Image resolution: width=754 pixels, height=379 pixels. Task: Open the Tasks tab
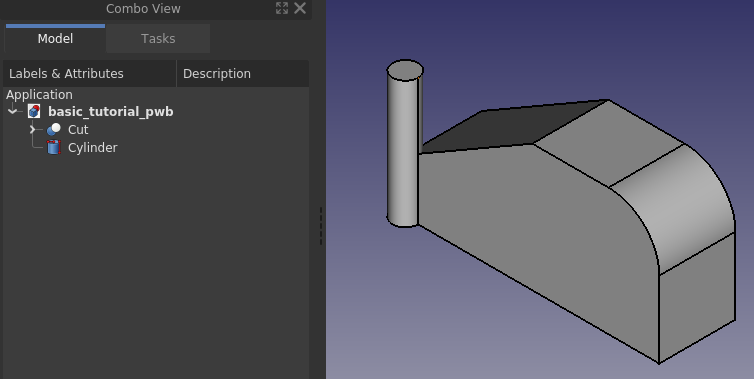coord(158,38)
